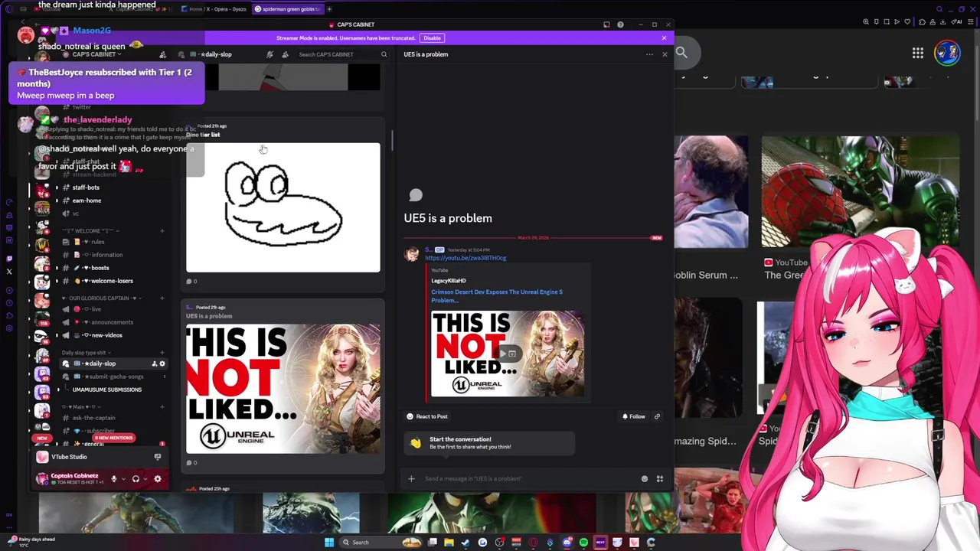Mute microphone in Discord user panel
The image size is (980, 551).
114,479
